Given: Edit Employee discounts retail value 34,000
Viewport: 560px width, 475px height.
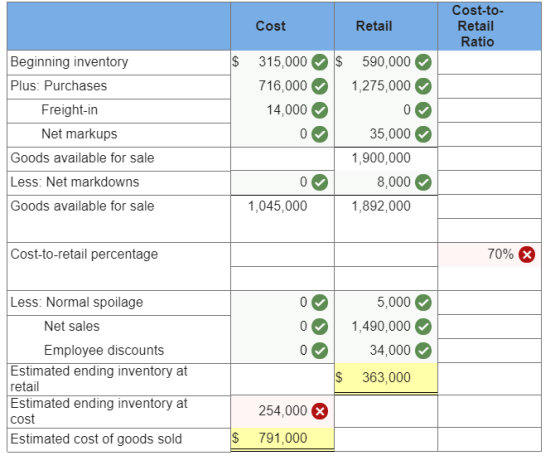Looking at the screenshot, I should click(386, 351).
